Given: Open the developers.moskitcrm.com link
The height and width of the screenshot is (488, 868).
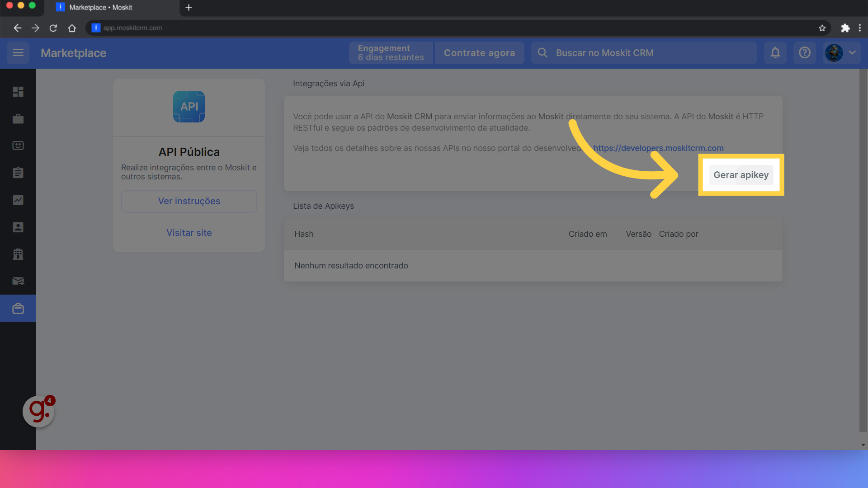Looking at the screenshot, I should 658,148.
